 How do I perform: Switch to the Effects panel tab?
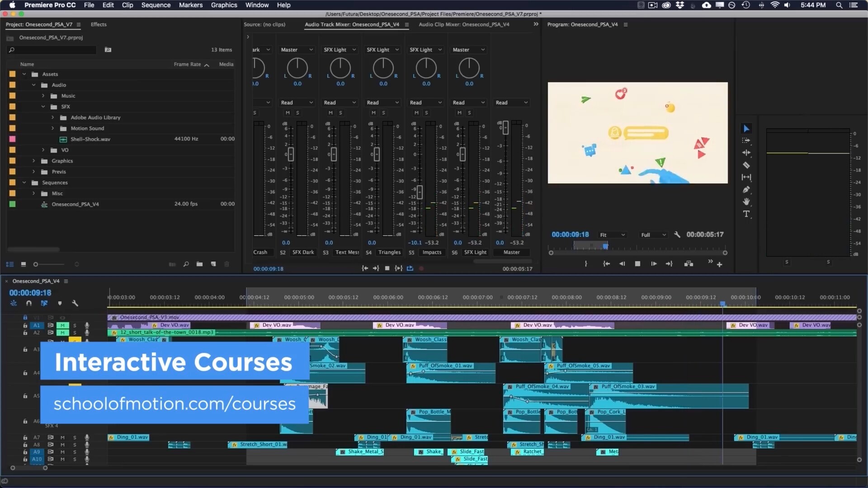click(99, 24)
